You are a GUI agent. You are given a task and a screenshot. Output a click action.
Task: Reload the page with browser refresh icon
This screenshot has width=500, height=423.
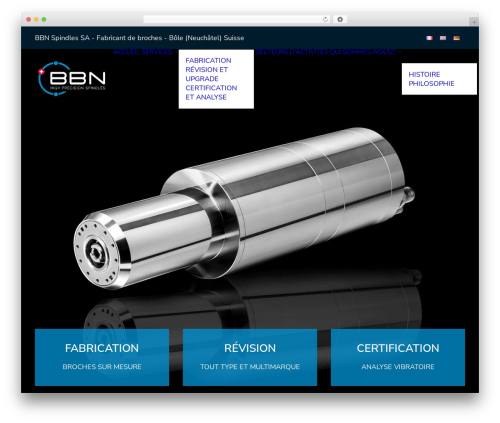coord(325,19)
